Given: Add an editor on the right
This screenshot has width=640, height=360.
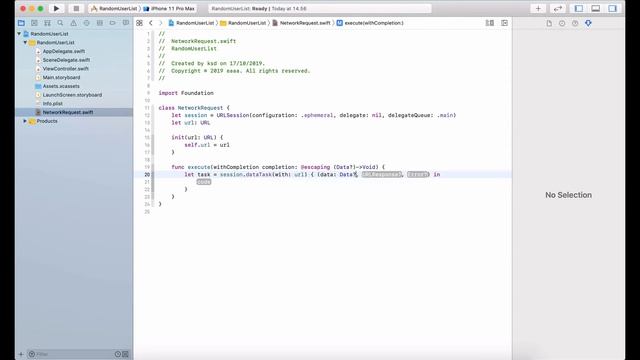Looking at the screenshot, I should 504,23.
